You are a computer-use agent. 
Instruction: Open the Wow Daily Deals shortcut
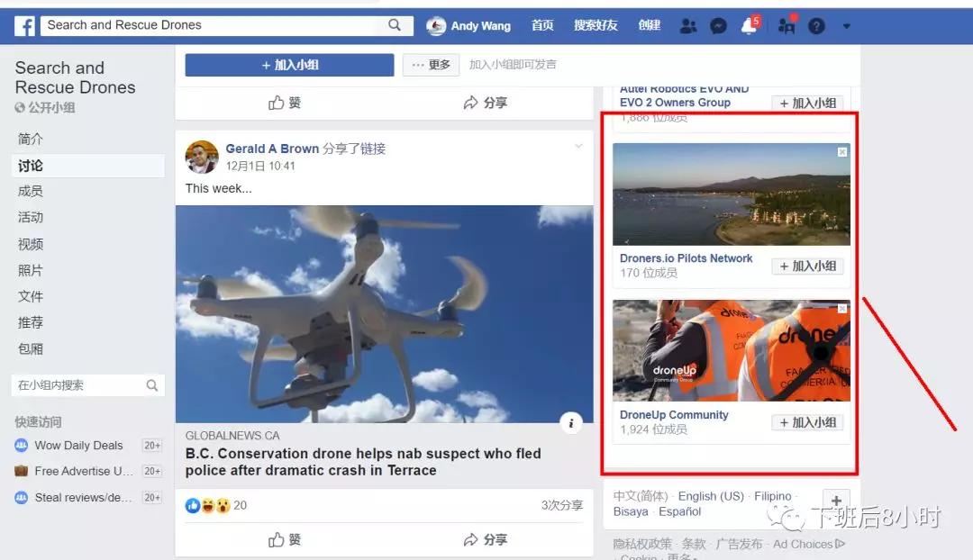coord(78,446)
